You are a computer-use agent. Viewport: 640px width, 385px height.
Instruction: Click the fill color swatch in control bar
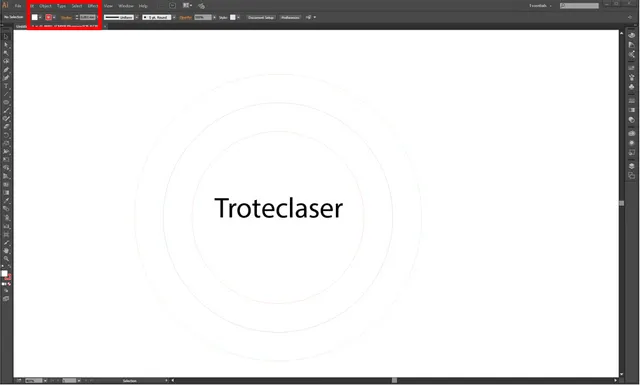coord(35,18)
